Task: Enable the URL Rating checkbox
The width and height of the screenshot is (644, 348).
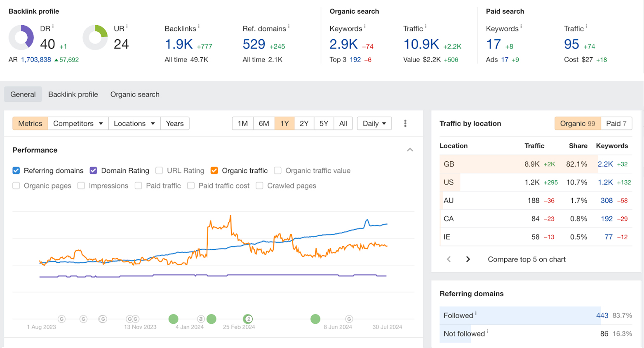Action: pos(159,171)
